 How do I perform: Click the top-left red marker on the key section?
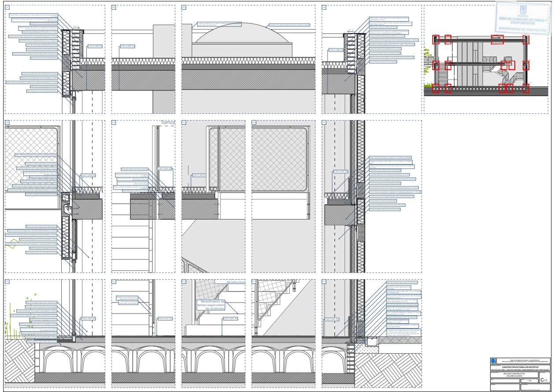(436, 39)
